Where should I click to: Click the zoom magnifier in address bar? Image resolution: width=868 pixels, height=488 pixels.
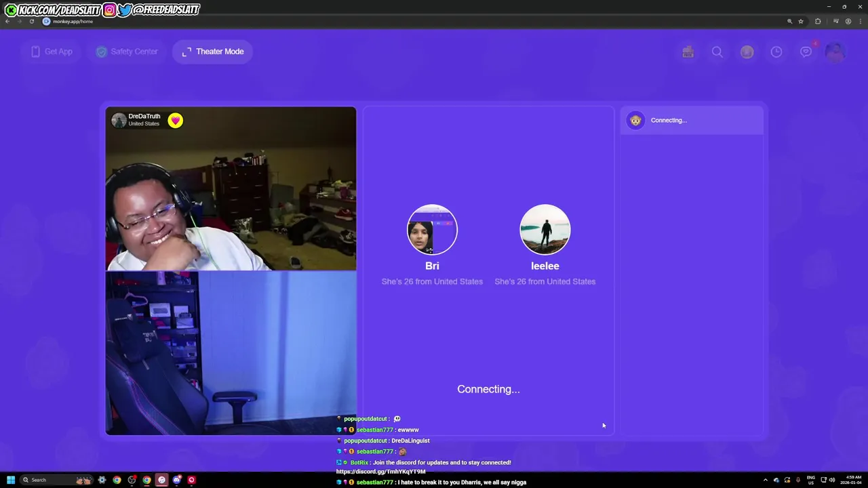789,22
